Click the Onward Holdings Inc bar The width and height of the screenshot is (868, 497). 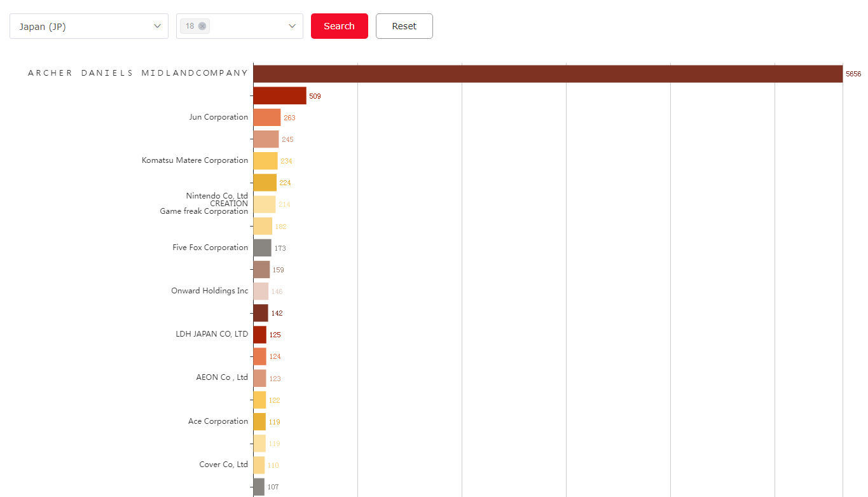coord(261,291)
